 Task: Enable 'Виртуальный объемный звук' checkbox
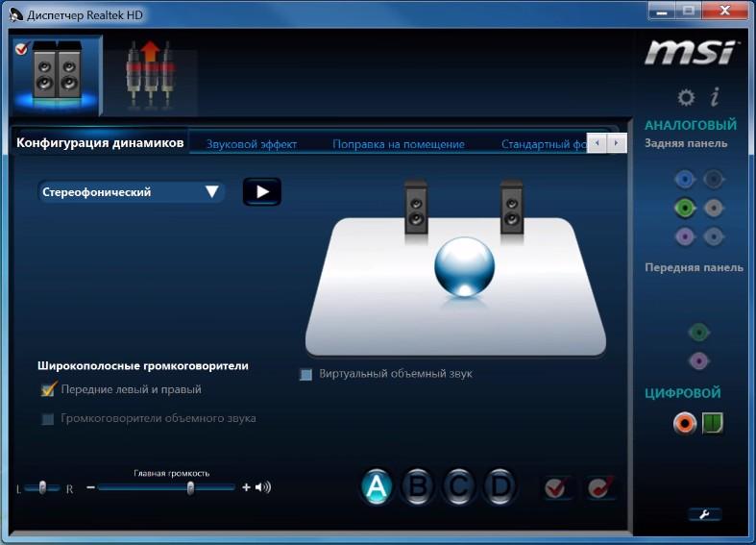click(x=305, y=374)
